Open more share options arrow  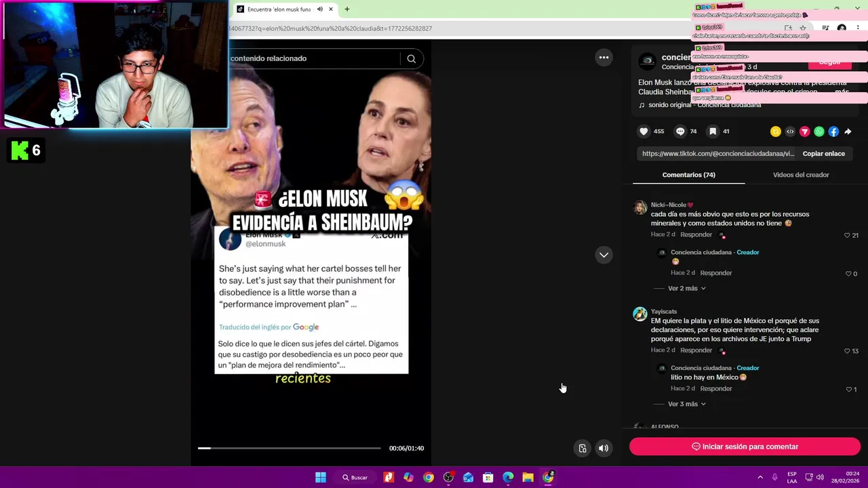pos(848,131)
